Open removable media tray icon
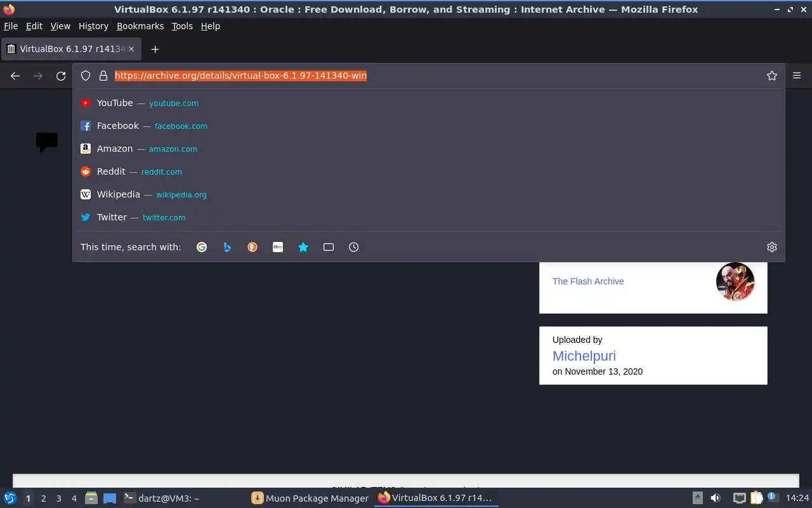 click(697, 498)
